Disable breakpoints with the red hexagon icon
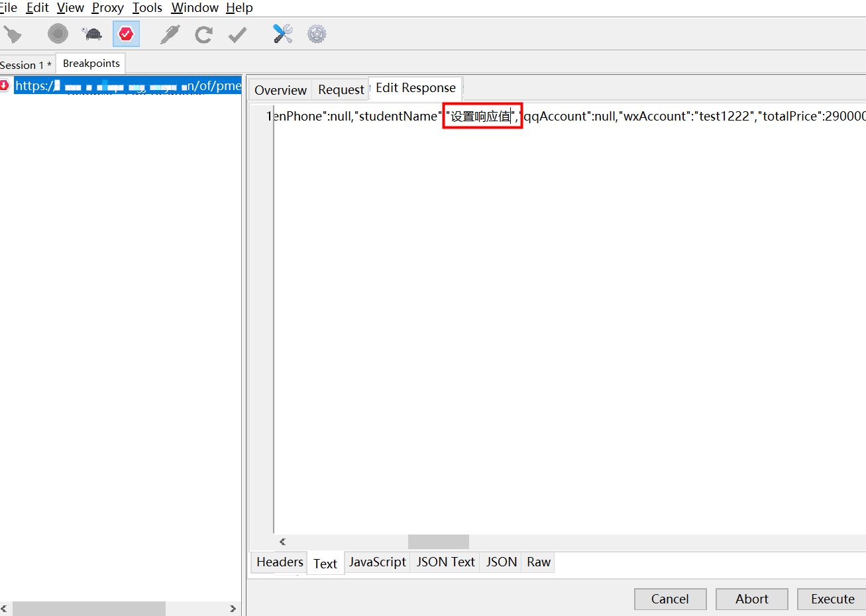The width and height of the screenshot is (866, 616). click(x=126, y=34)
